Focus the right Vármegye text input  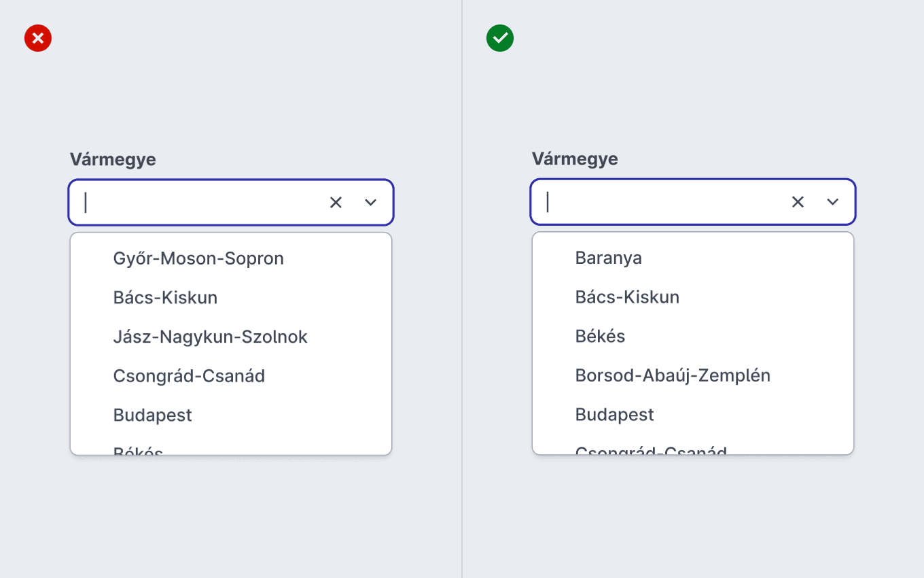659,201
